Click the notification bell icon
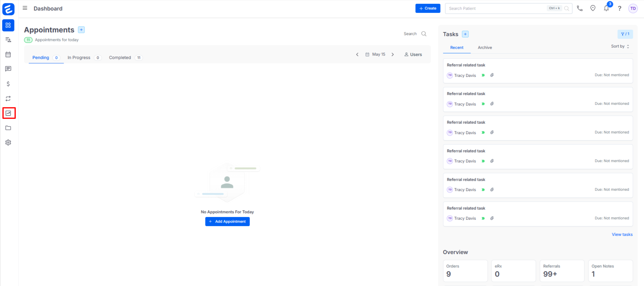This screenshot has width=644, height=286. pos(606,8)
